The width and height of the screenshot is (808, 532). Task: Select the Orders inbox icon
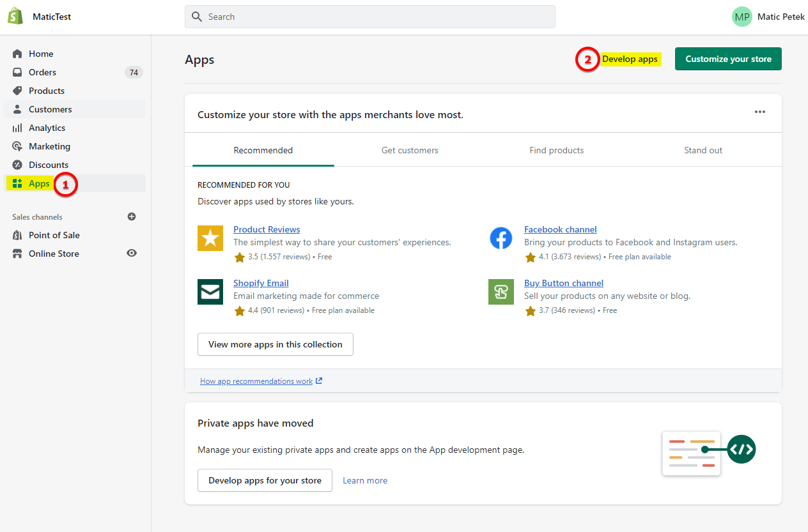[x=17, y=72]
